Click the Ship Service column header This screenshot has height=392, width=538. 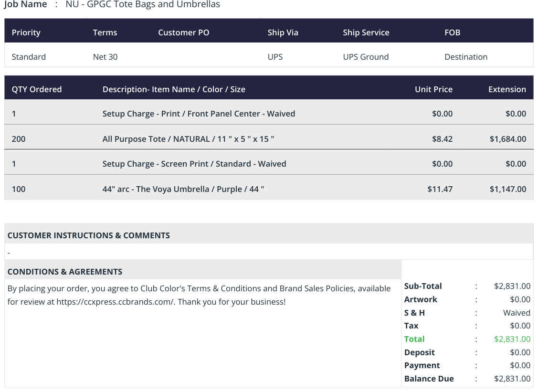366,32
